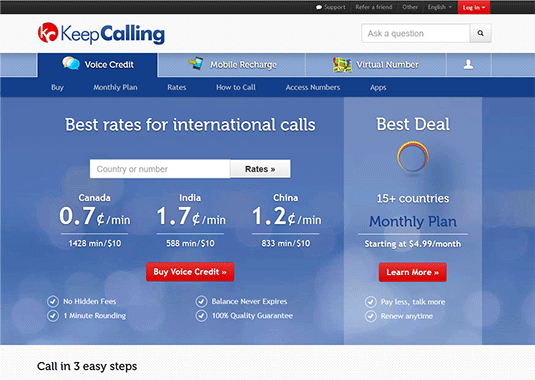Focus the Country or number input field
This screenshot has width=535, height=380.
pos(160,169)
